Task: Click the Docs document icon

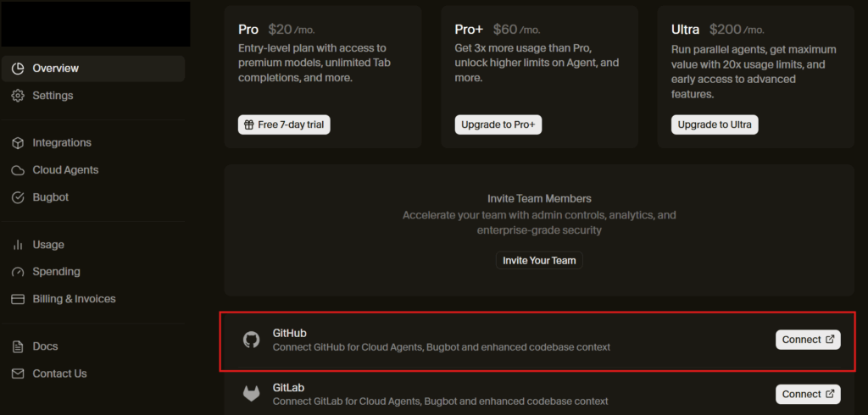Action: 18,346
